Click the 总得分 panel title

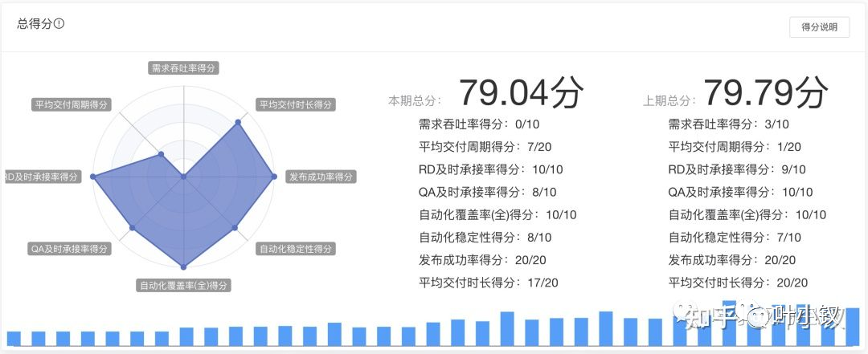pos(35,24)
